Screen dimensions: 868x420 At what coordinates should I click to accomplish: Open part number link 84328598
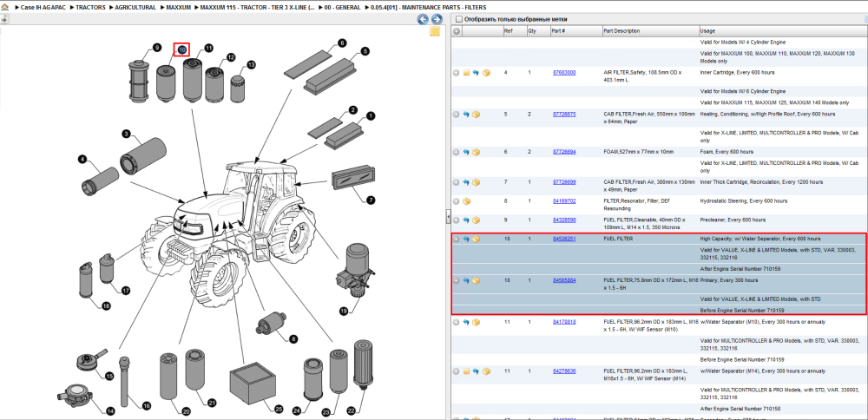click(564, 220)
